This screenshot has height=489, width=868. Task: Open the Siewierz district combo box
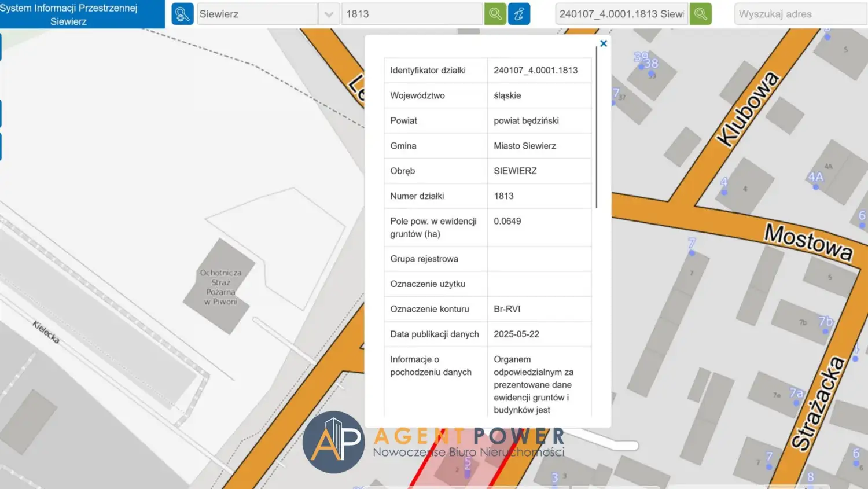[x=257, y=14]
